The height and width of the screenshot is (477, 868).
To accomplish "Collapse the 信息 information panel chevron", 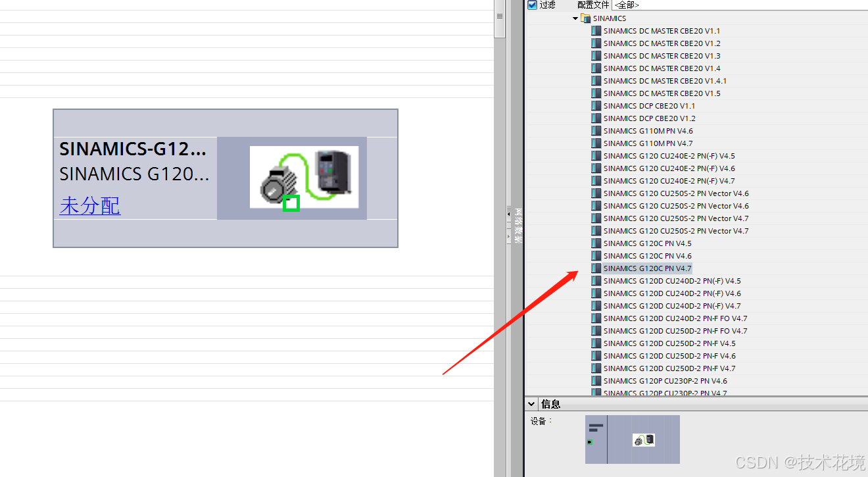I will coord(532,404).
